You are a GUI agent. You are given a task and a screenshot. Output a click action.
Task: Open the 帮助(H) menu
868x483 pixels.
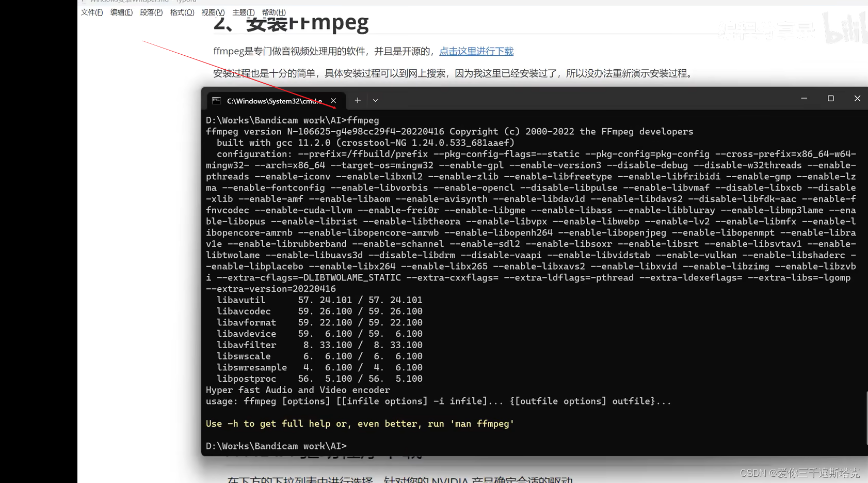274,12
